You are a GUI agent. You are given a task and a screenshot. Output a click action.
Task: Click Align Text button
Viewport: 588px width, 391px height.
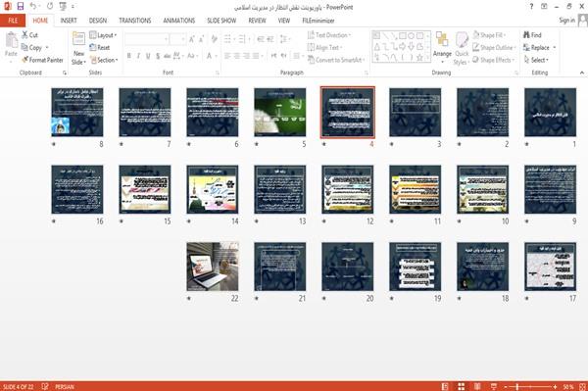(x=324, y=47)
